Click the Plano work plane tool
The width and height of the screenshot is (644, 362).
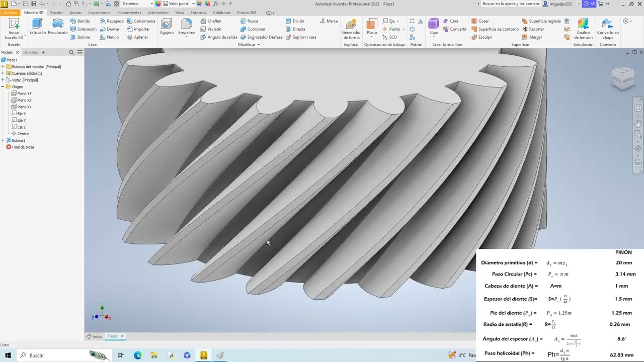click(372, 27)
